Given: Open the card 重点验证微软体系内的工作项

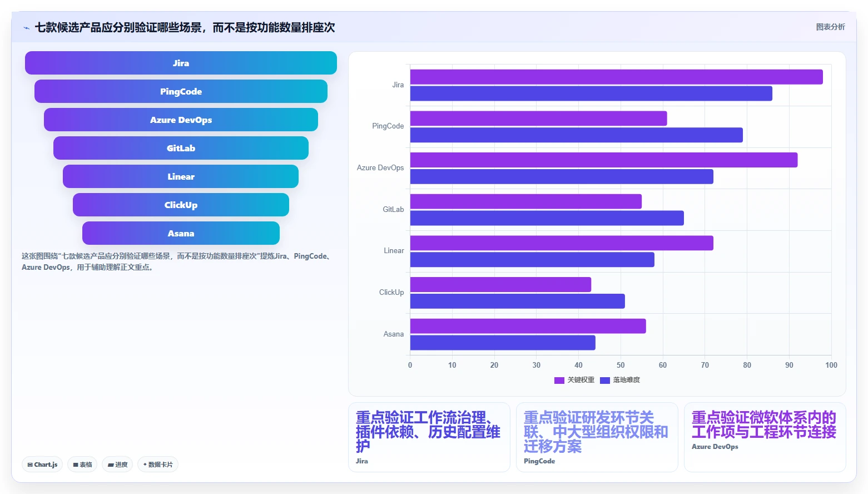Looking at the screenshot, I should pos(765,437).
